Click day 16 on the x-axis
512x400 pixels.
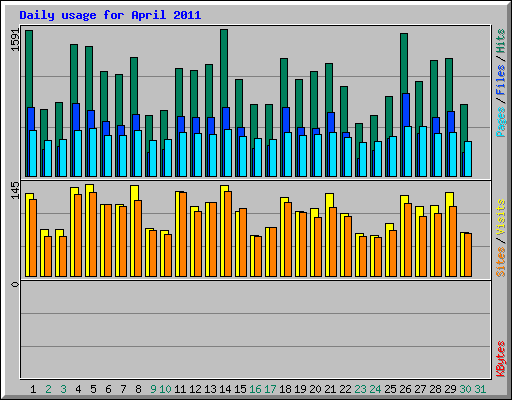tap(255, 389)
